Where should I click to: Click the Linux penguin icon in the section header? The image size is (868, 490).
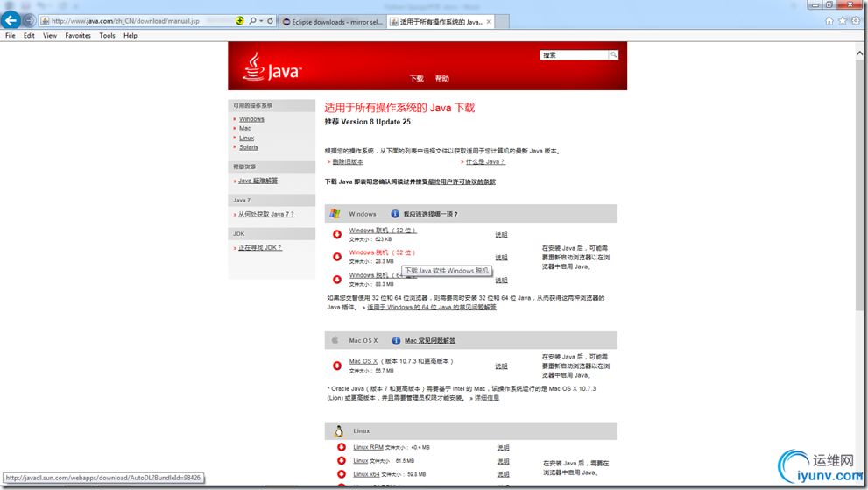click(x=339, y=430)
